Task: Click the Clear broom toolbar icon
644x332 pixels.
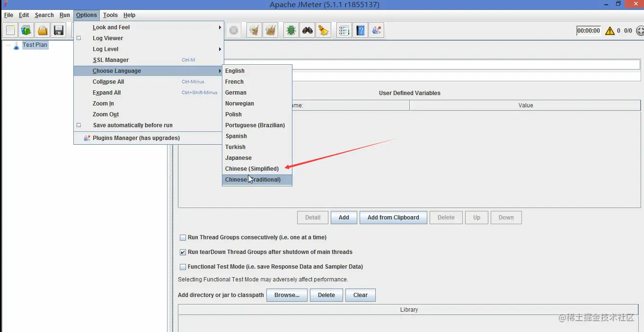Action: click(254, 31)
